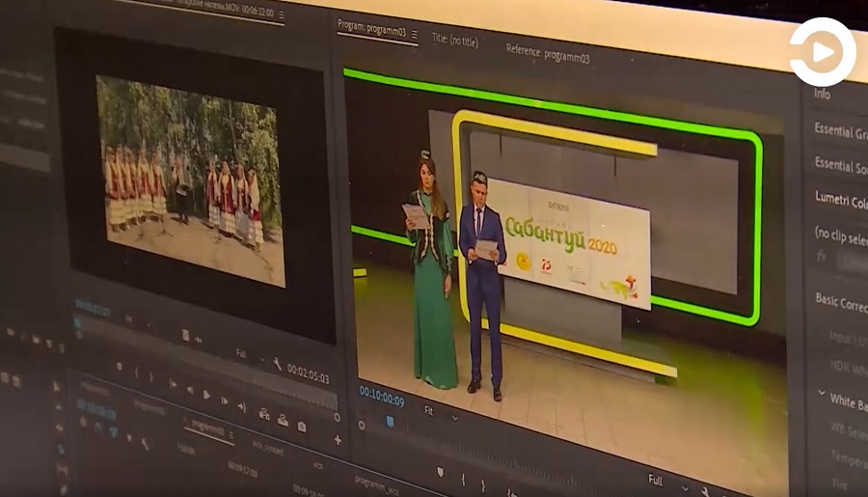Step back one frame in the Source monitor
The image size is (868, 497).
(x=190, y=390)
